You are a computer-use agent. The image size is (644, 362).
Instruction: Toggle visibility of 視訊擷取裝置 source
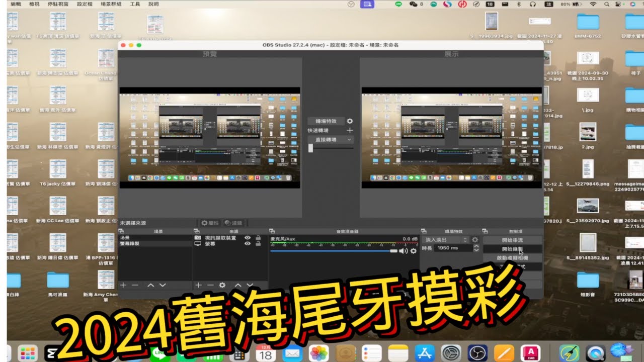(248, 237)
